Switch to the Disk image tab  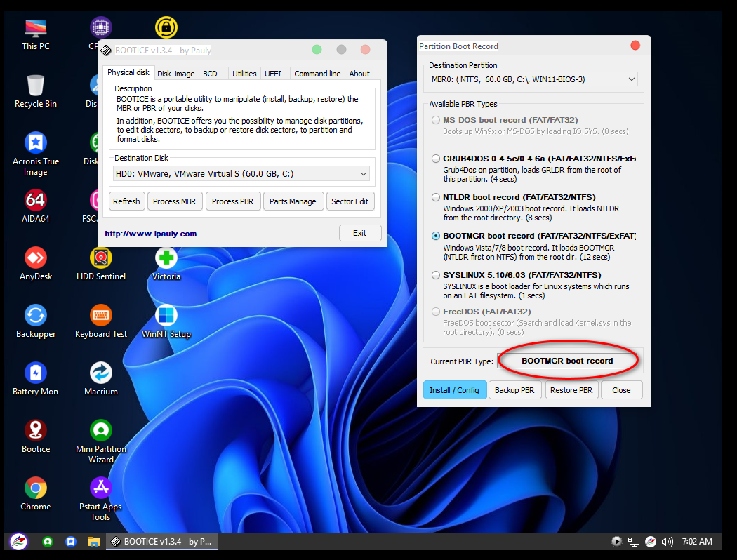pyautogui.click(x=175, y=74)
